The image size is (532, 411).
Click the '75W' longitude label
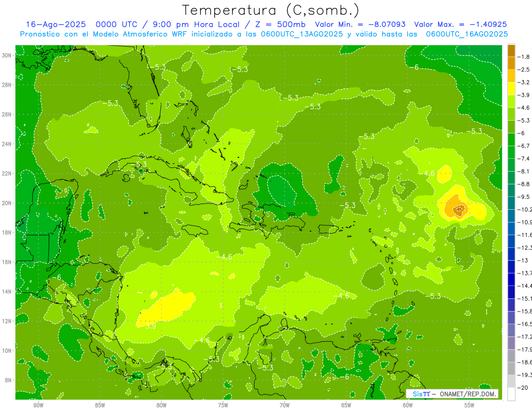[x=223, y=405]
